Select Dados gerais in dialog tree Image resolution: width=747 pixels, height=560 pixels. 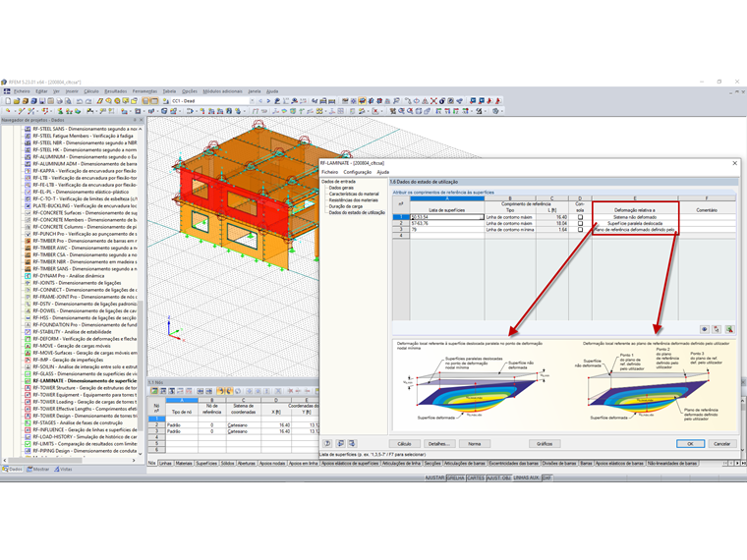click(341, 188)
